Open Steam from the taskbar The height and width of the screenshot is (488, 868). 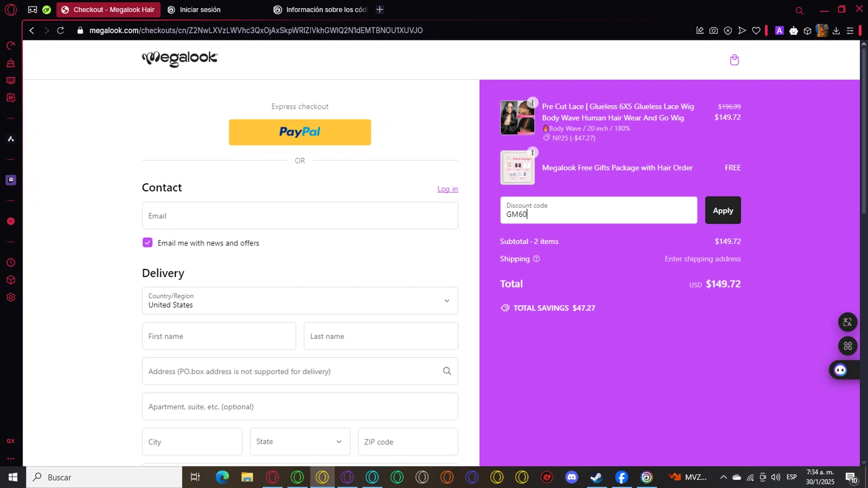pos(597,477)
